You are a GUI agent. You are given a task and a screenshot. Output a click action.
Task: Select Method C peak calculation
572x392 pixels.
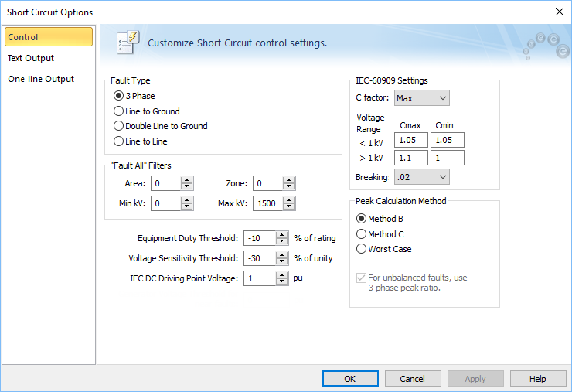coord(361,234)
